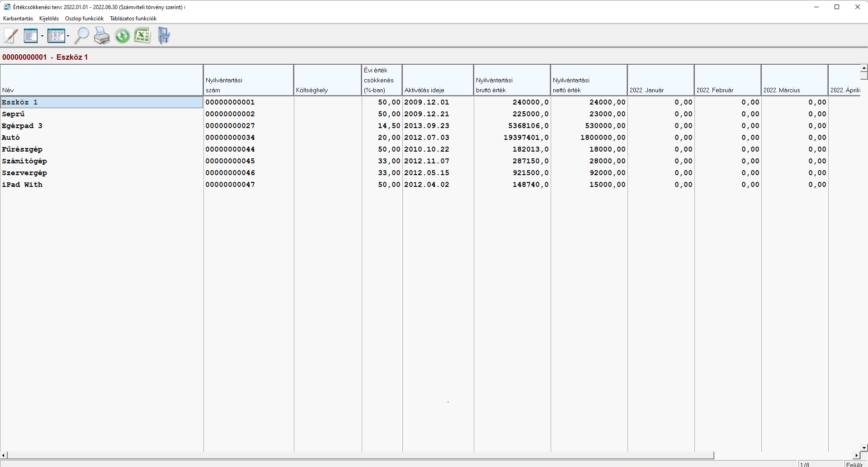This screenshot has width=868, height=467.
Task: Click the Aktiválás ideje column header
Action: point(438,80)
